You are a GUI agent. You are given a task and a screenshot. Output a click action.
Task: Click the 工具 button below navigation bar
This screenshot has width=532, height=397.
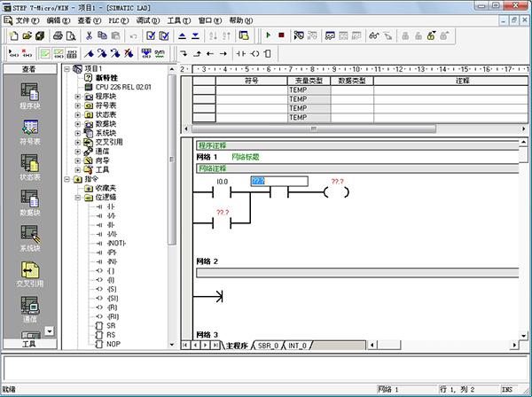click(x=28, y=344)
